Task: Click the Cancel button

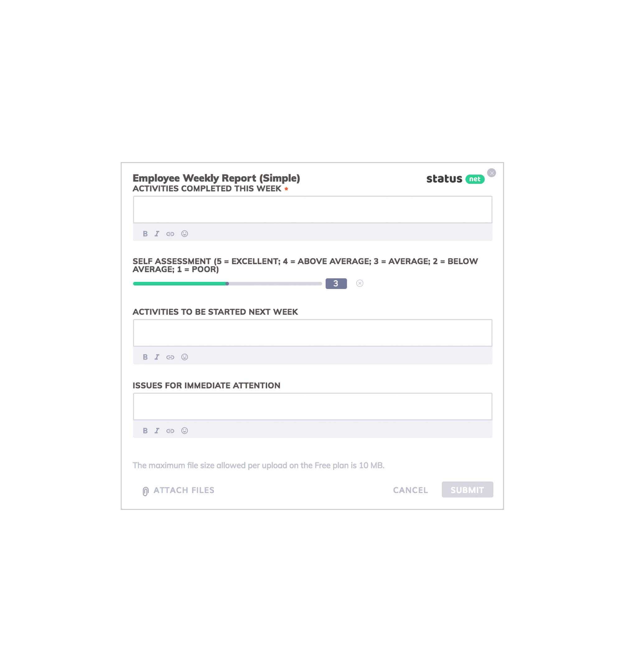Action: pos(410,490)
